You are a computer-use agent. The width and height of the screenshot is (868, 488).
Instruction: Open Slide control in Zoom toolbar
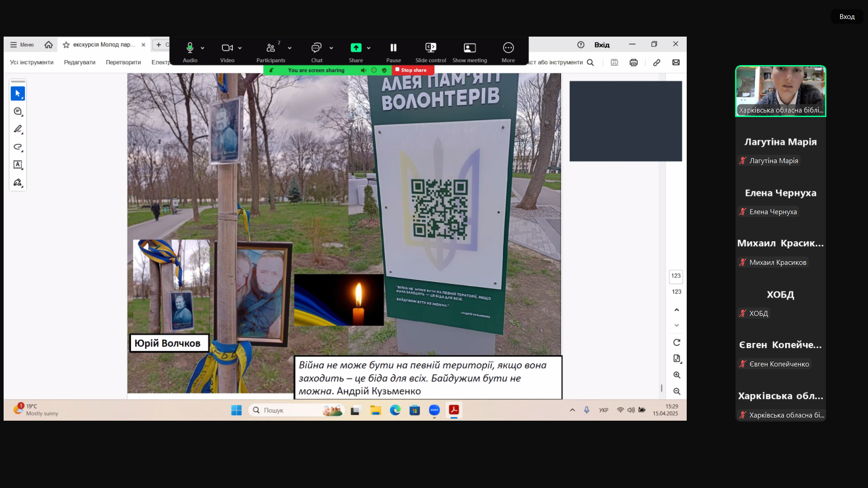(x=430, y=52)
